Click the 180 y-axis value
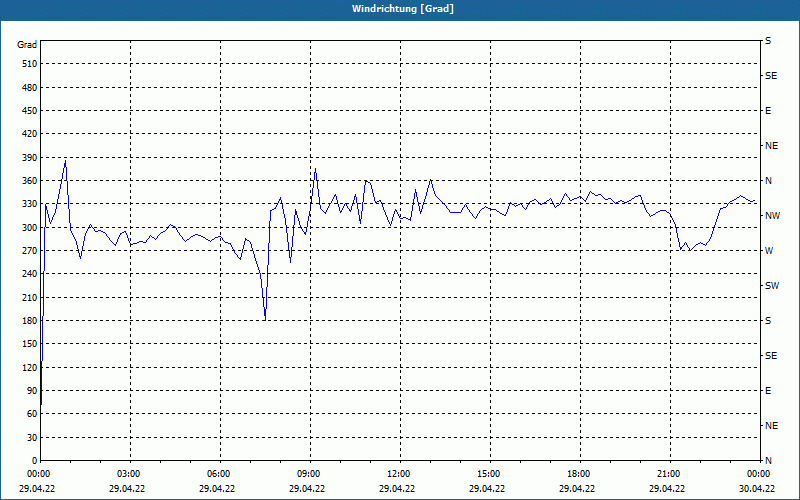Screen dimensions: 800x500 point(30,320)
